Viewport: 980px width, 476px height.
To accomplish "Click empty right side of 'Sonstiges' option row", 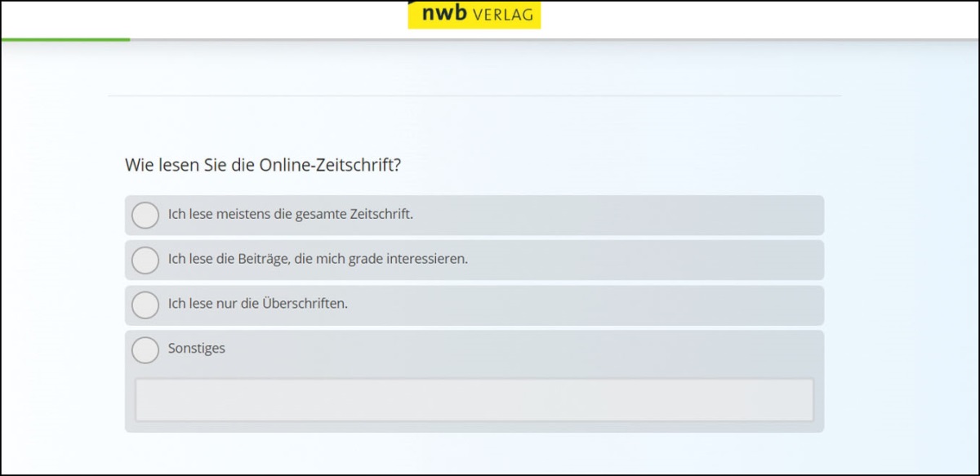I will tap(653, 349).
